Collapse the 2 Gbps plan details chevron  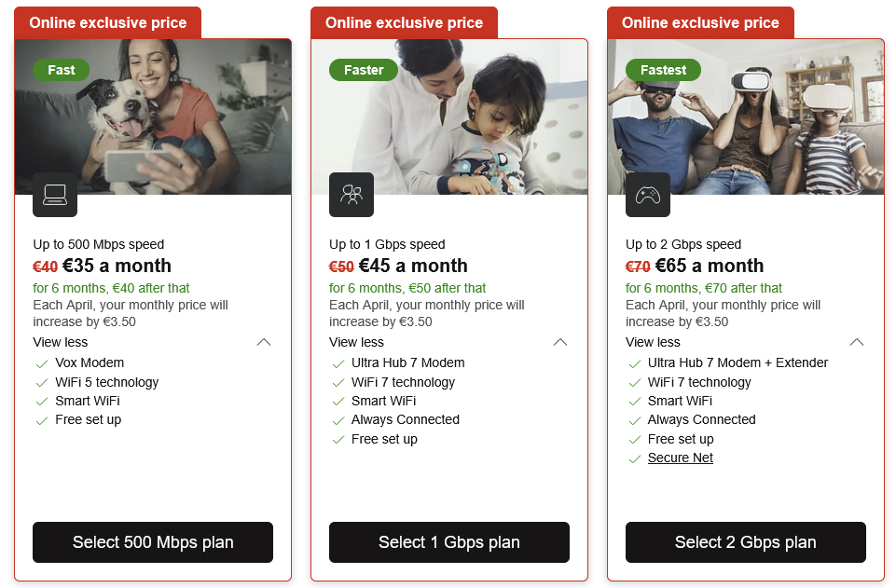tap(856, 342)
